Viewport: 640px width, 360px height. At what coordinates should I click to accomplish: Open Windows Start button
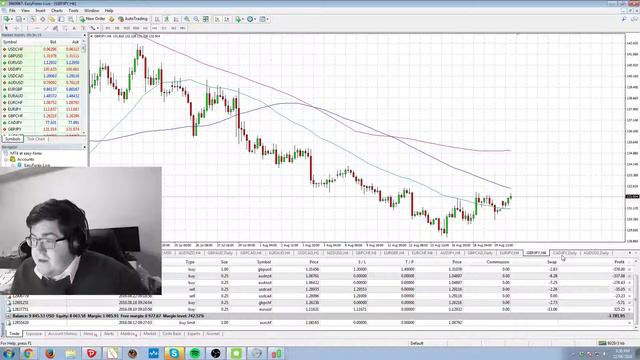click(9, 353)
